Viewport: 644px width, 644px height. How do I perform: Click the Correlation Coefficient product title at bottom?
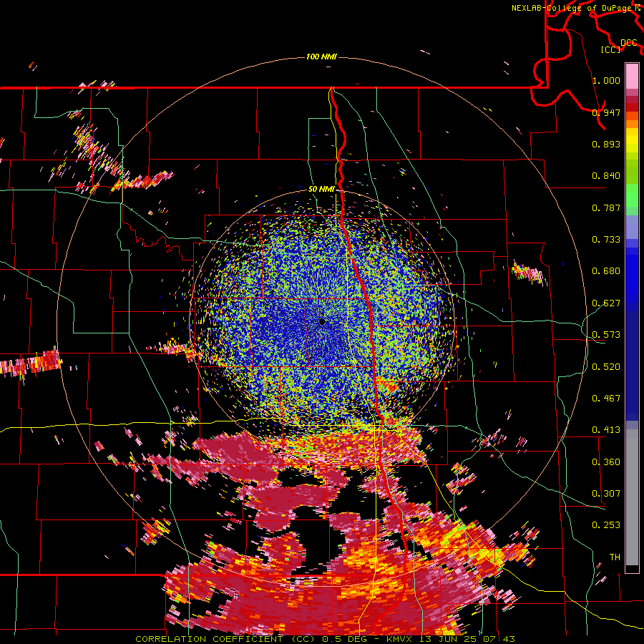point(325,639)
